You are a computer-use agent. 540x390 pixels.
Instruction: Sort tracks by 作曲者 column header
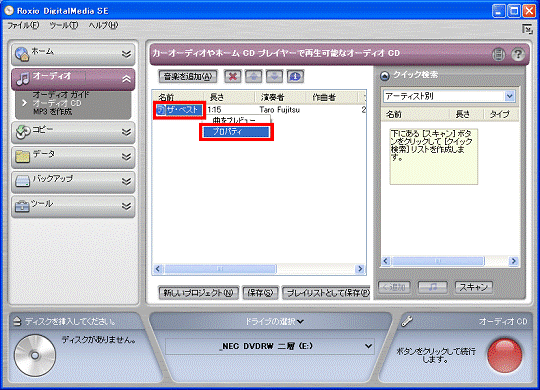click(x=331, y=97)
